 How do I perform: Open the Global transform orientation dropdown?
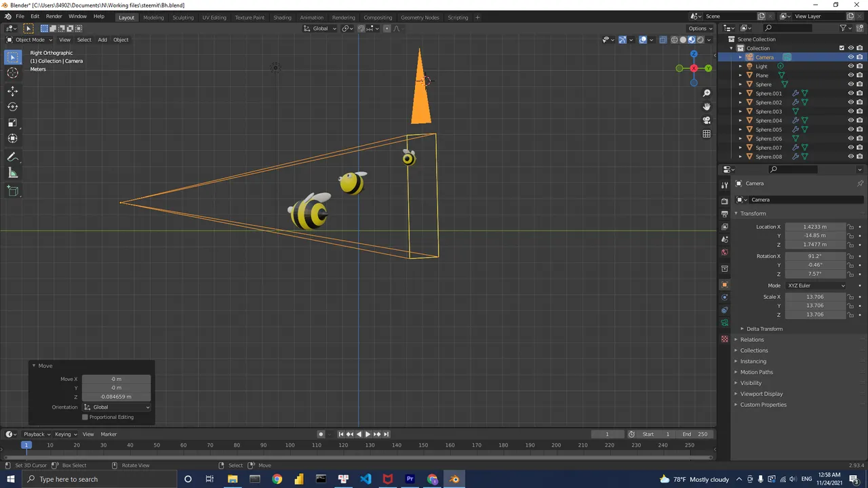tap(319, 28)
